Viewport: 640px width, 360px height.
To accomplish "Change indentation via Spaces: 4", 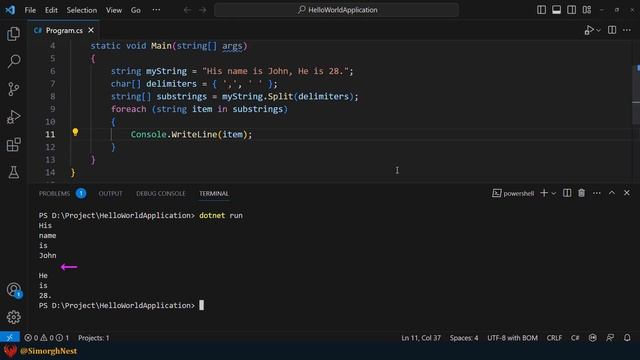I will click(464, 338).
